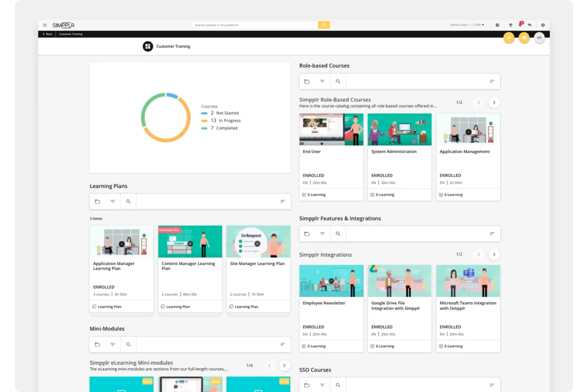The image size is (588, 392).
Task: Click the help question mark icon
Action: (x=497, y=25)
